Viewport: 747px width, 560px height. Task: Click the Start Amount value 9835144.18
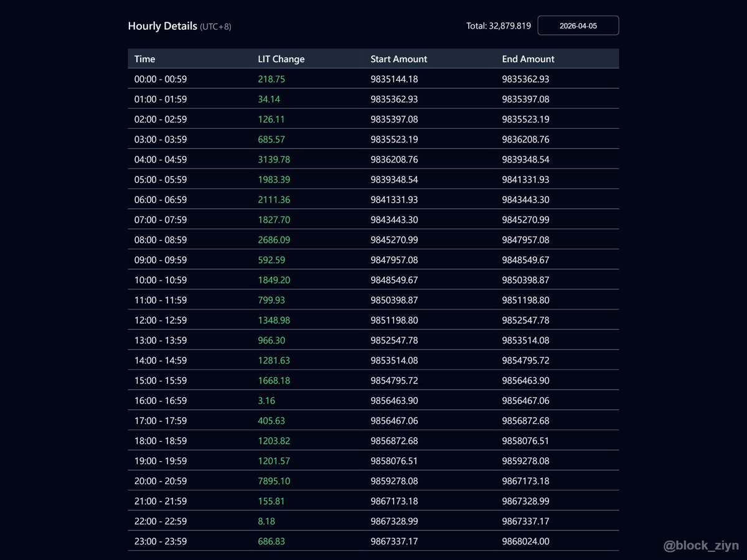point(395,79)
